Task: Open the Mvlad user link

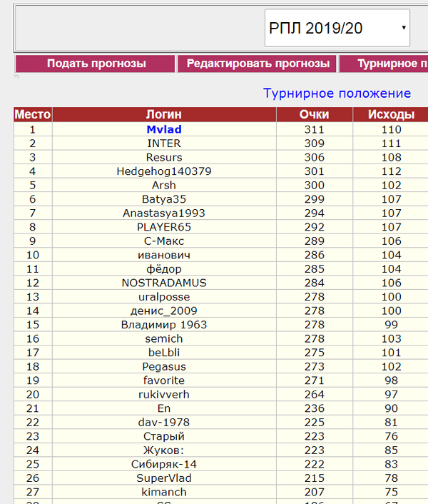Action: click(164, 129)
